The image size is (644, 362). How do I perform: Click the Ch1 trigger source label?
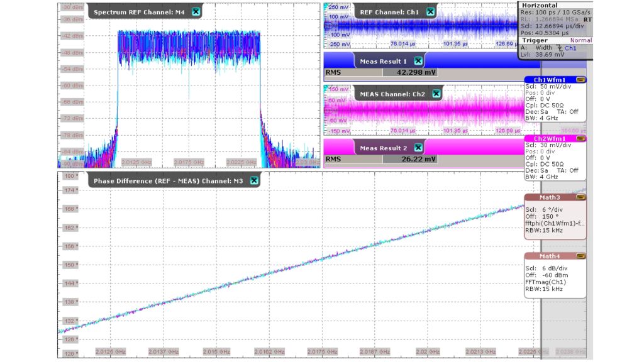coord(570,48)
